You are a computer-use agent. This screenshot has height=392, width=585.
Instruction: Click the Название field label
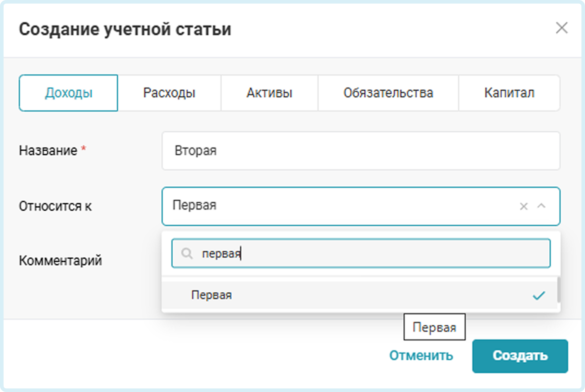(x=48, y=151)
